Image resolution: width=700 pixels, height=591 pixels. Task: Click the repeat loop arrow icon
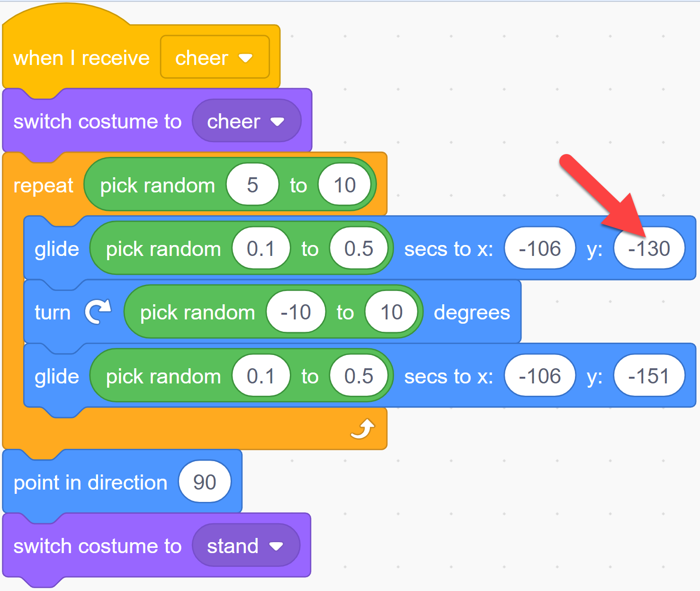(363, 429)
